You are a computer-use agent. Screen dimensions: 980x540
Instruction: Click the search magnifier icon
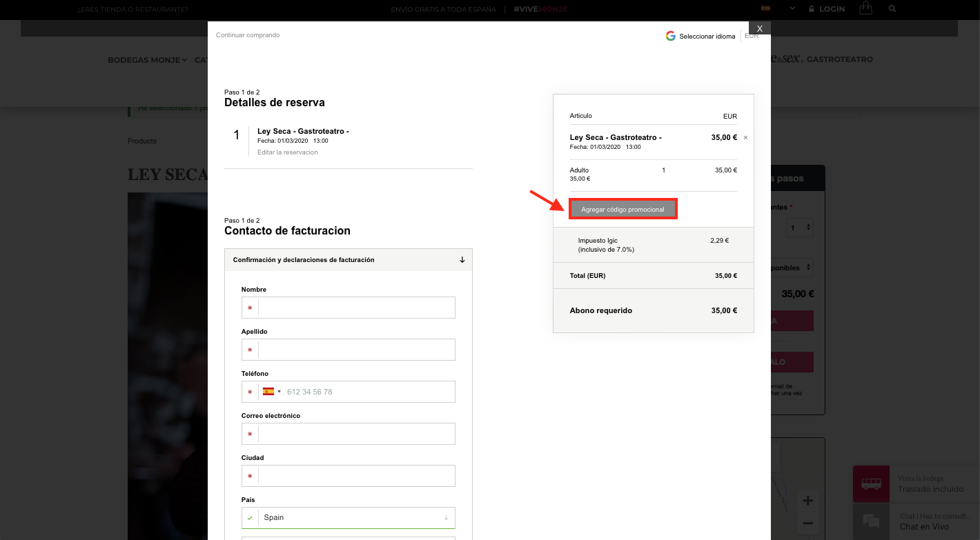(x=892, y=9)
